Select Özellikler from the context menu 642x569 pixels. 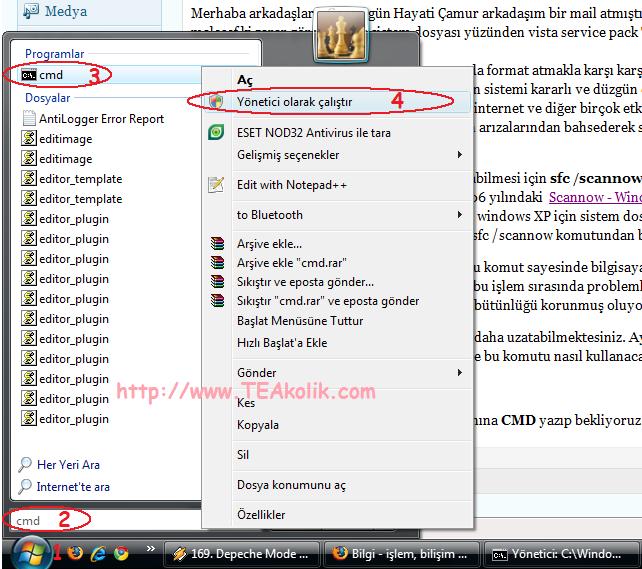coord(261,515)
